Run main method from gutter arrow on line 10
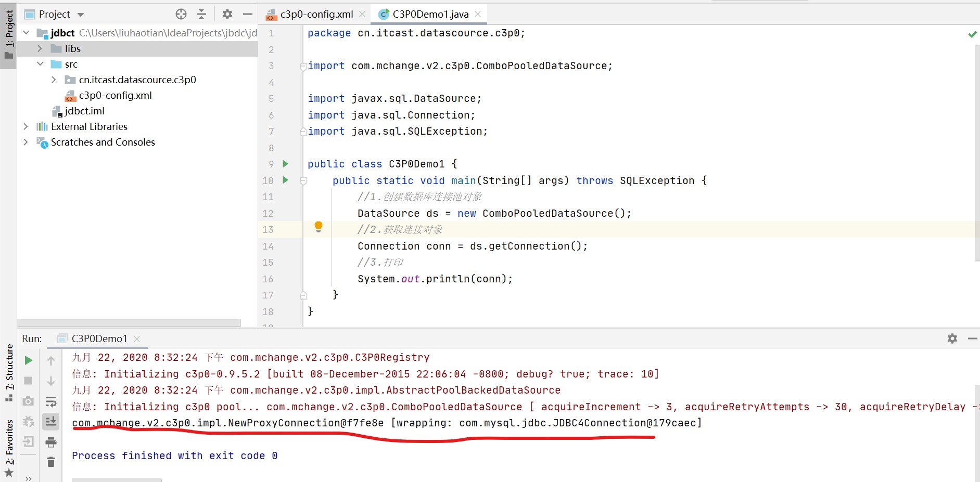 (285, 180)
